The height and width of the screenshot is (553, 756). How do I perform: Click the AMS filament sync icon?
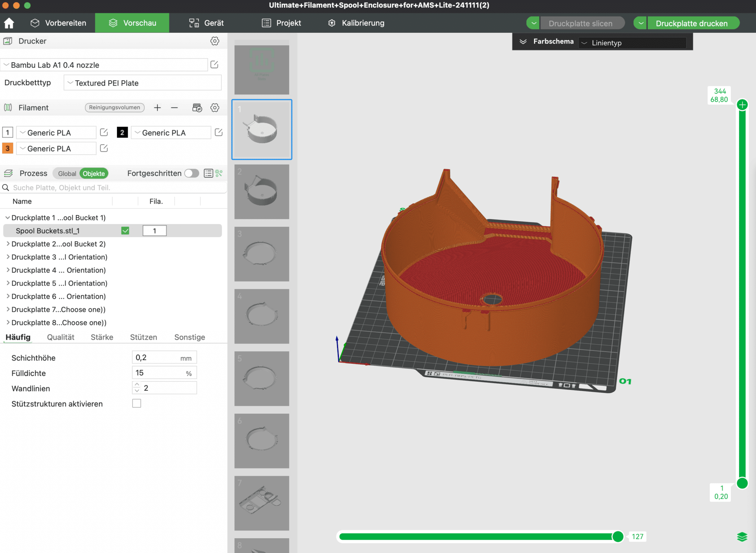pyautogui.click(x=197, y=108)
